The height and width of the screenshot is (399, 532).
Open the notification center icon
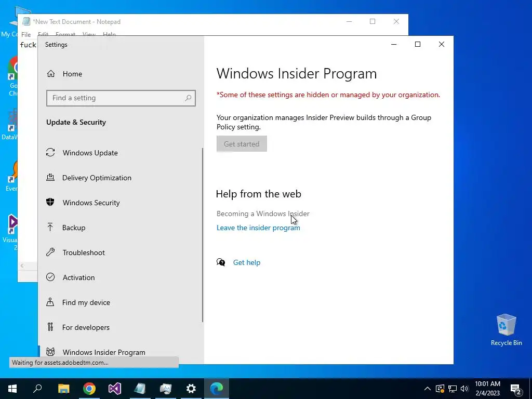[x=516, y=389]
